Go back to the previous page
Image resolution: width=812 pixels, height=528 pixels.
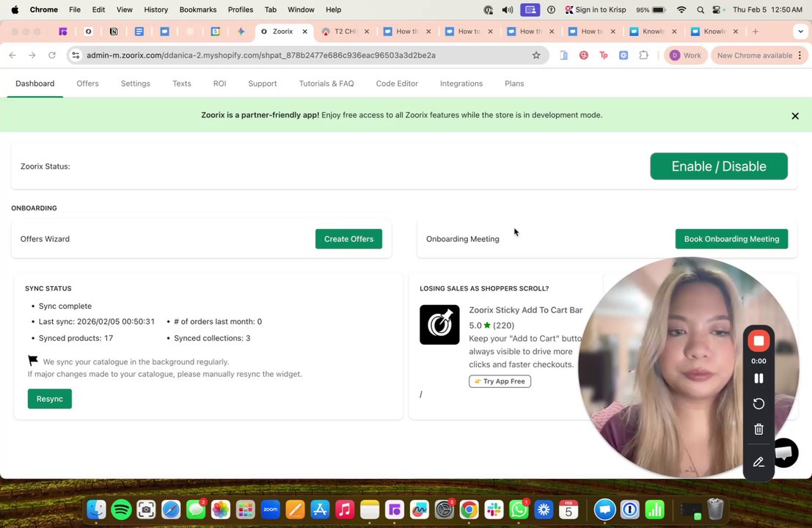tap(12, 55)
